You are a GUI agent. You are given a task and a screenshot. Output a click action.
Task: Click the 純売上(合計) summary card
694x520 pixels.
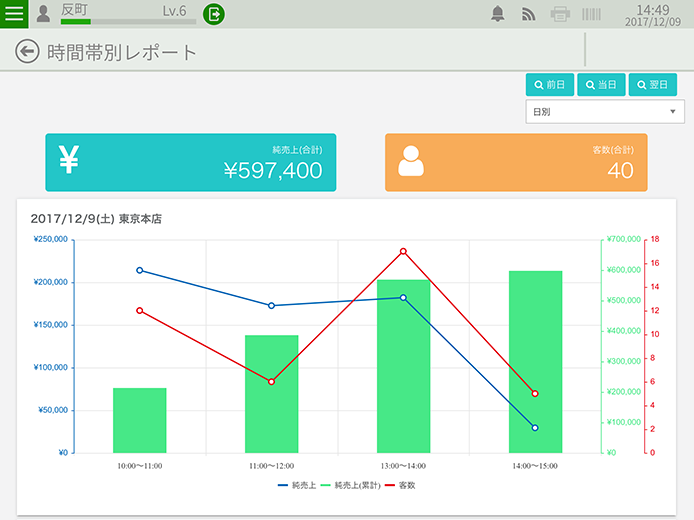click(191, 162)
